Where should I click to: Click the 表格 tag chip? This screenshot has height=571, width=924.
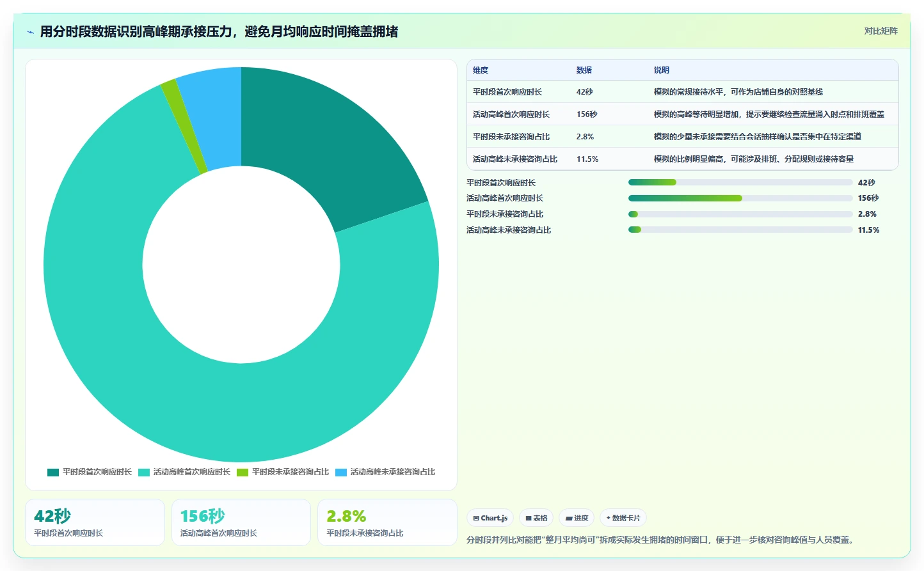click(536, 518)
